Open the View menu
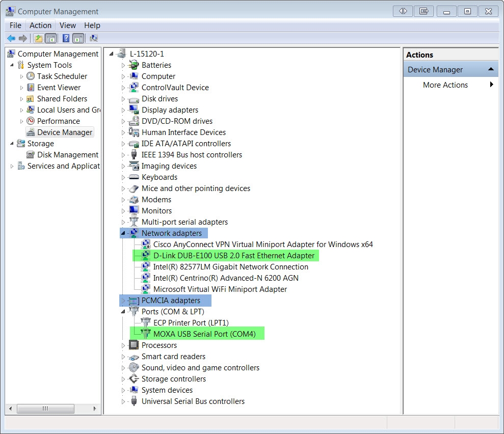The image size is (504, 434). (67, 25)
